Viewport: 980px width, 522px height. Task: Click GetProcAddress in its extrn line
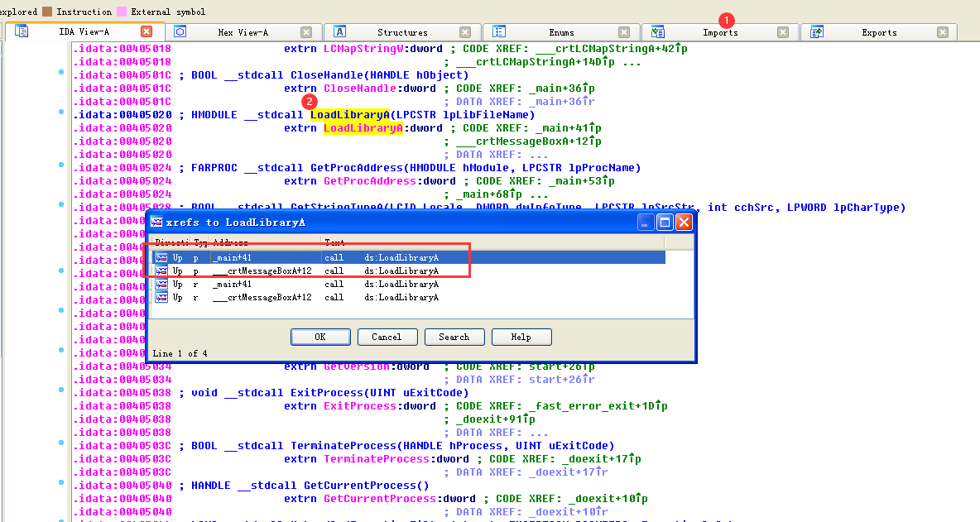[x=370, y=181]
